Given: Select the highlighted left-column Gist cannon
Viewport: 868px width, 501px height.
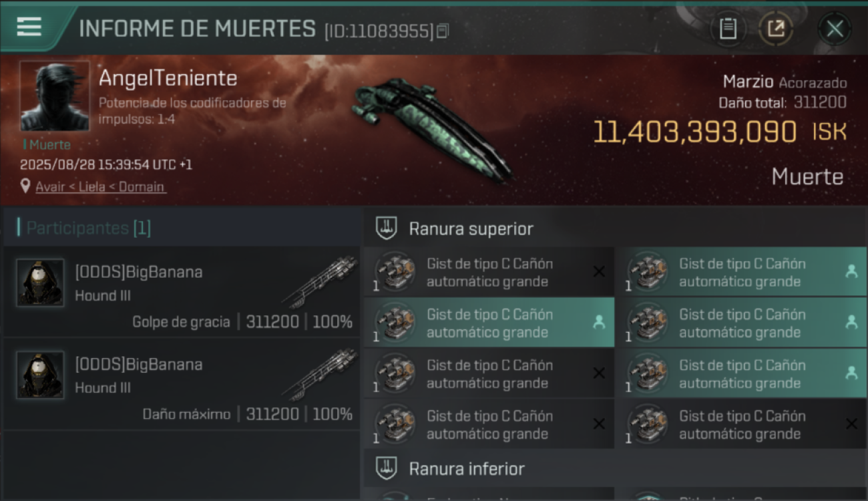Looking at the screenshot, I should coord(489,323).
